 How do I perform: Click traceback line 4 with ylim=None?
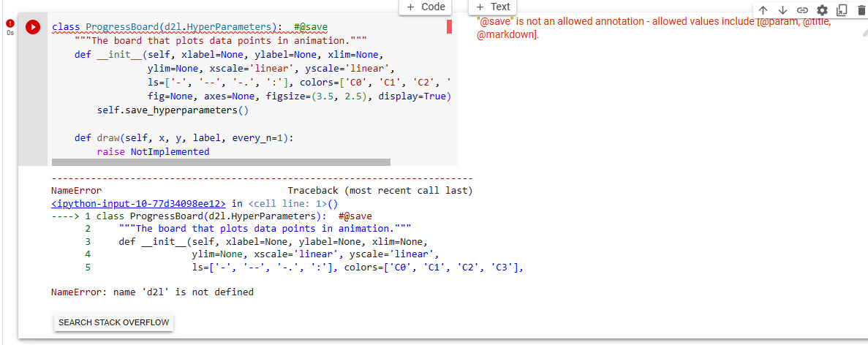click(x=263, y=254)
